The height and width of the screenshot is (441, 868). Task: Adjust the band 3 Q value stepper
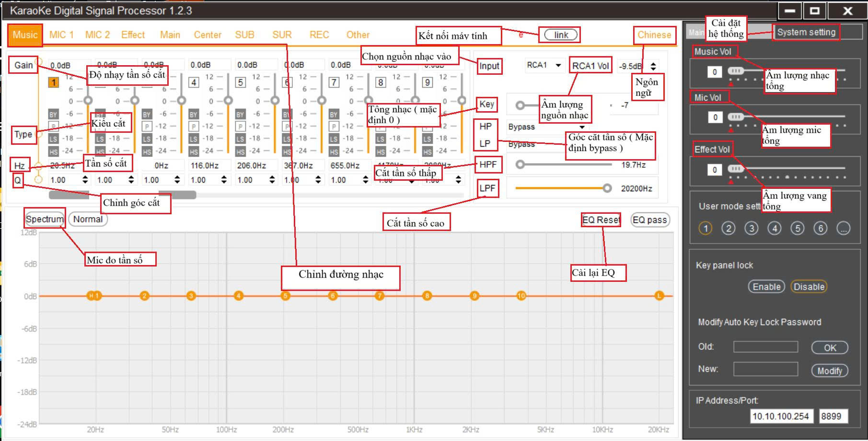click(177, 180)
